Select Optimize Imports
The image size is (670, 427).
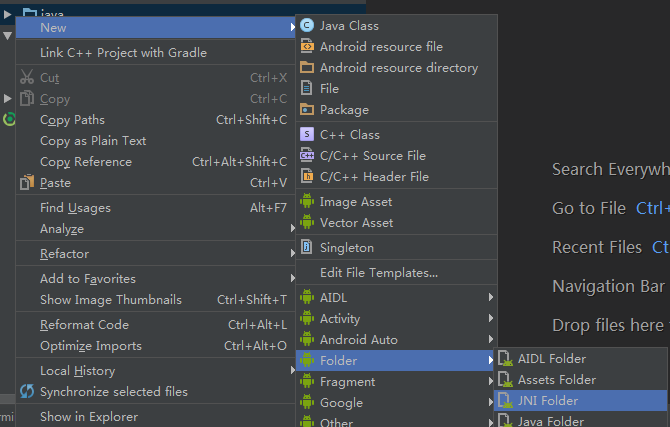coord(156,345)
